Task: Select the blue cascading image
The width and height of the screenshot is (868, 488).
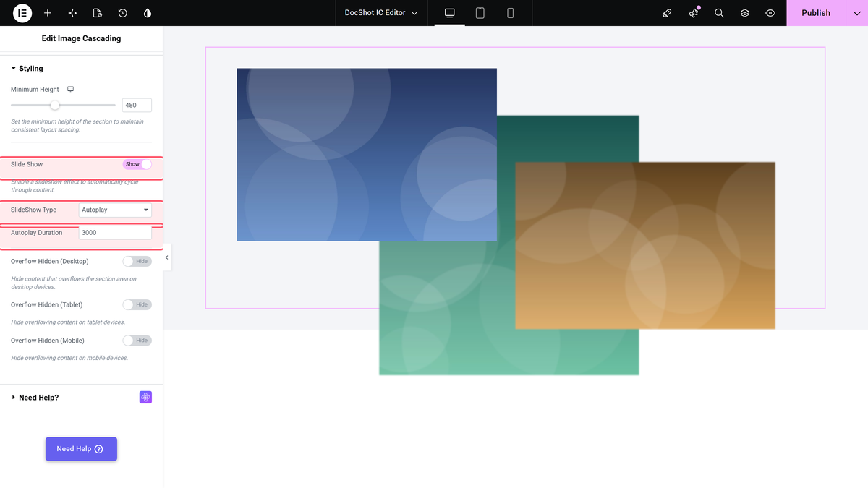Action: click(x=367, y=155)
